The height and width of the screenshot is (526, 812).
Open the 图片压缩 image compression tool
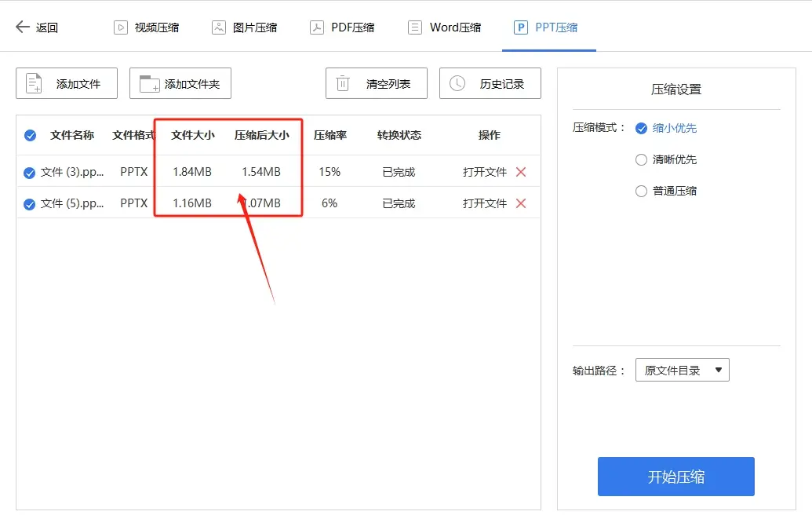point(218,26)
